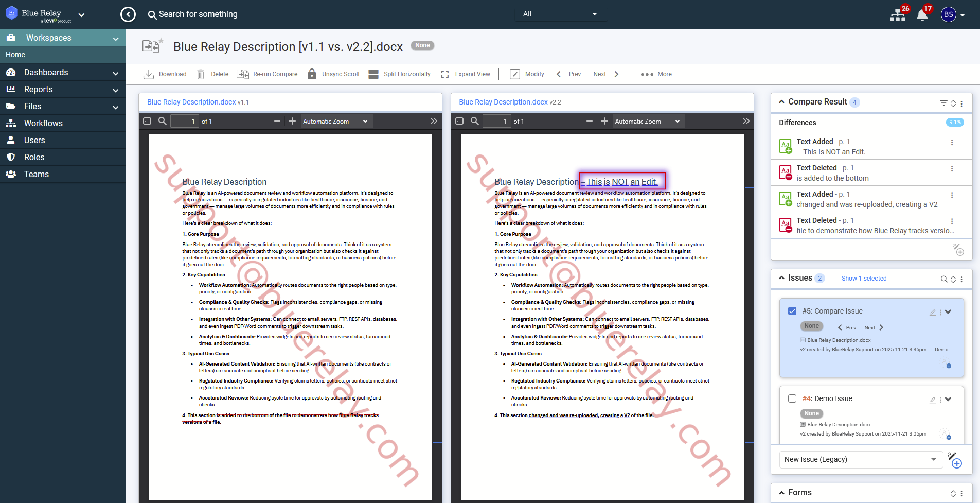
Task: Open the notifications bell icon
Action: point(922,14)
